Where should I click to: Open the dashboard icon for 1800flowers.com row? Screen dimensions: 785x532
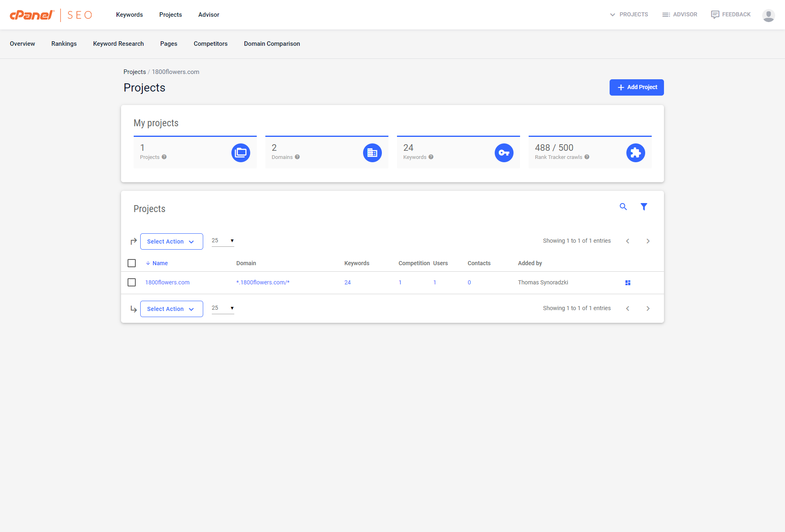tap(628, 283)
